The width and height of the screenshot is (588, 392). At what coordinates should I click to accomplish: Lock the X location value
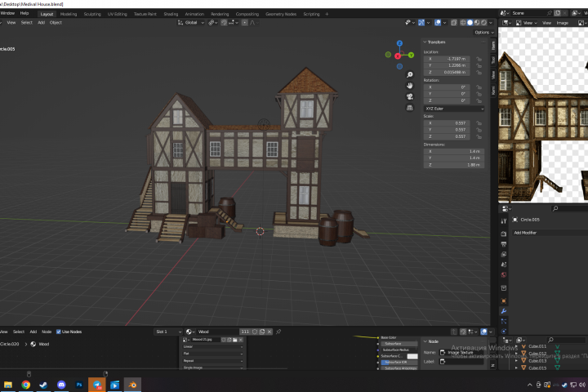point(479,59)
